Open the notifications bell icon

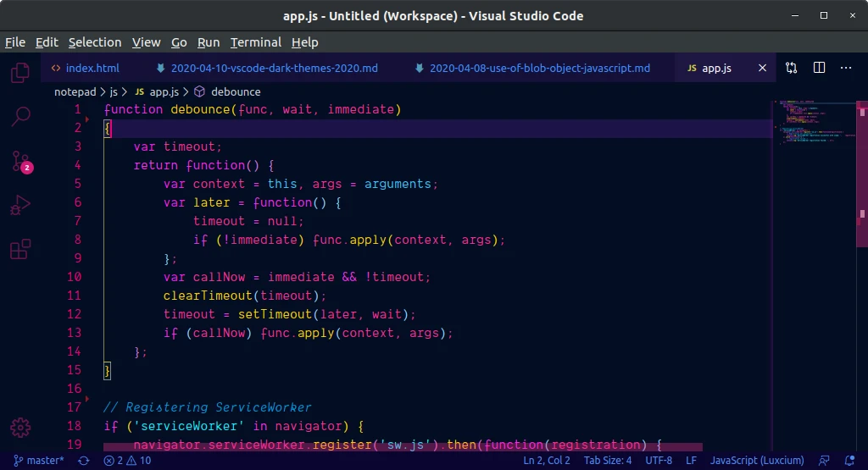[849, 461]
